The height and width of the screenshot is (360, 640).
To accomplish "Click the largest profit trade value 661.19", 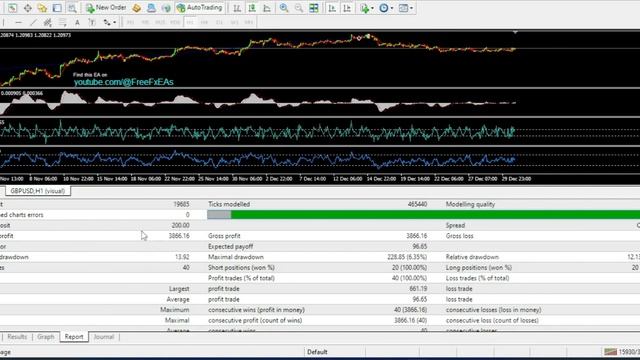I will point(418,289).
